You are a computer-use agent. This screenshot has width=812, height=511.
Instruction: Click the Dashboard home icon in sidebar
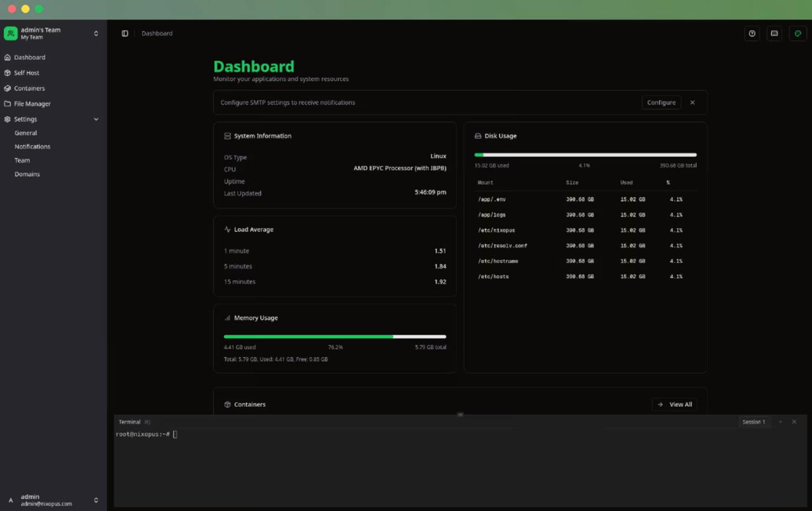point(8,57)
